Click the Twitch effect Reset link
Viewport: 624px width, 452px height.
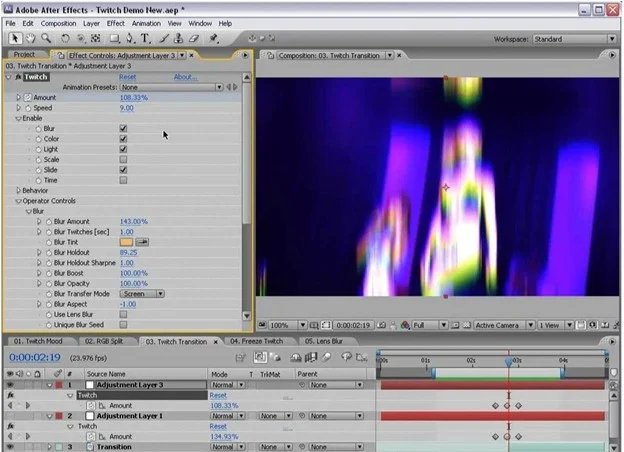[x=127, y=77]
